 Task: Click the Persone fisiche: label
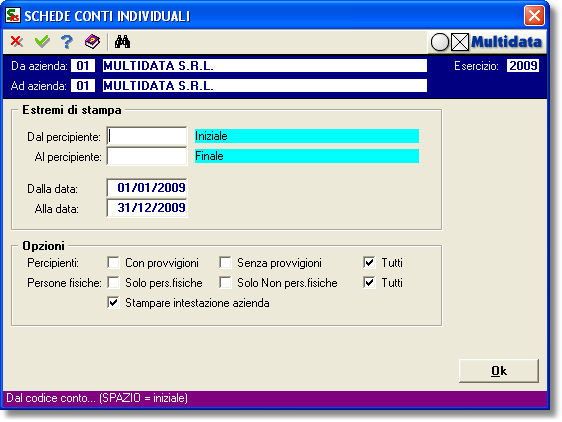point(64,283)
